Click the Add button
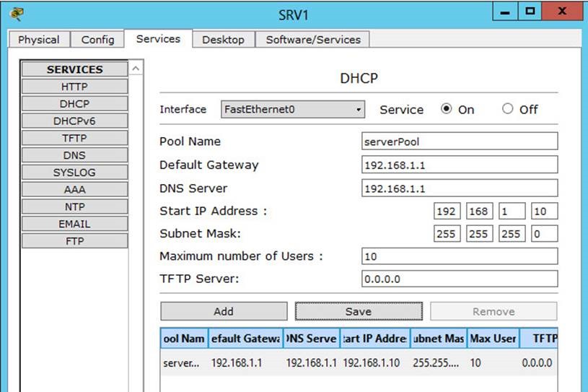This screenshot has height=392, width=588. 224,311
